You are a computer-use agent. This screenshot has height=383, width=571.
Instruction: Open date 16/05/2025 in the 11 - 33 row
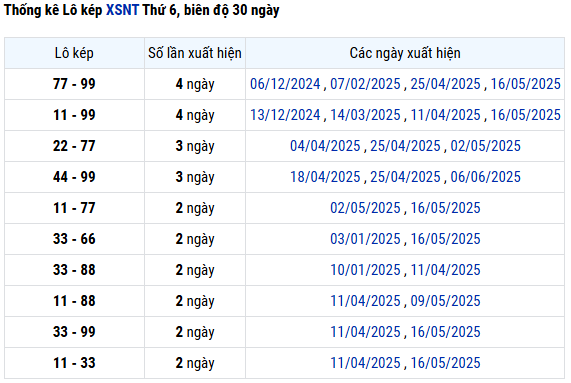tap(445, 363)
